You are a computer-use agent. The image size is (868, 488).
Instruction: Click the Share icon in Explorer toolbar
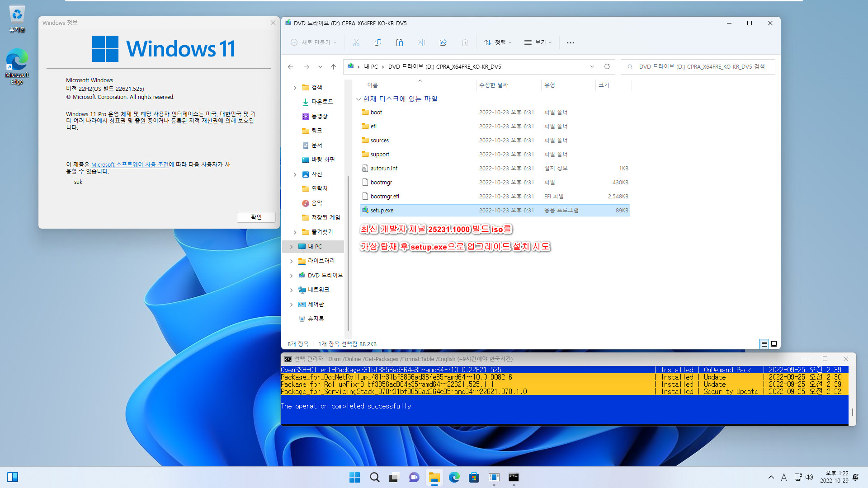click(x=443, y=42)
